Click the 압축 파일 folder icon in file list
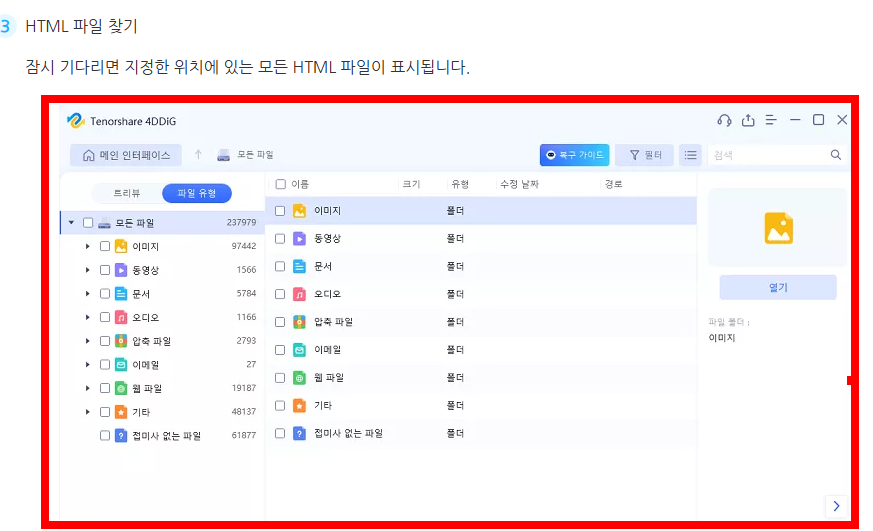Viewport: 873px width, 531px height. 300,322
